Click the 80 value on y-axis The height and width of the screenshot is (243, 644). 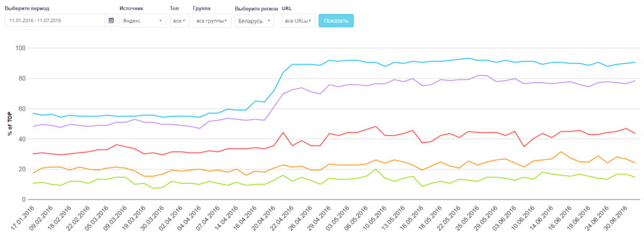point(23,78)
